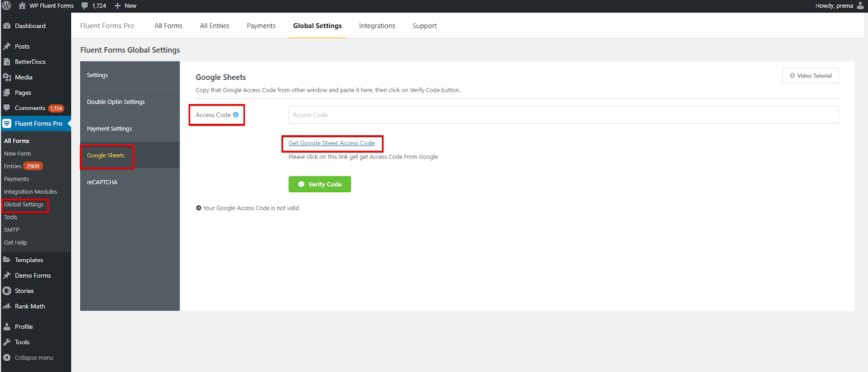The width and height of the screenshot is (868, 372).
Task: Open Global Settings sidebar submenu item
Action: click(24, 204)
